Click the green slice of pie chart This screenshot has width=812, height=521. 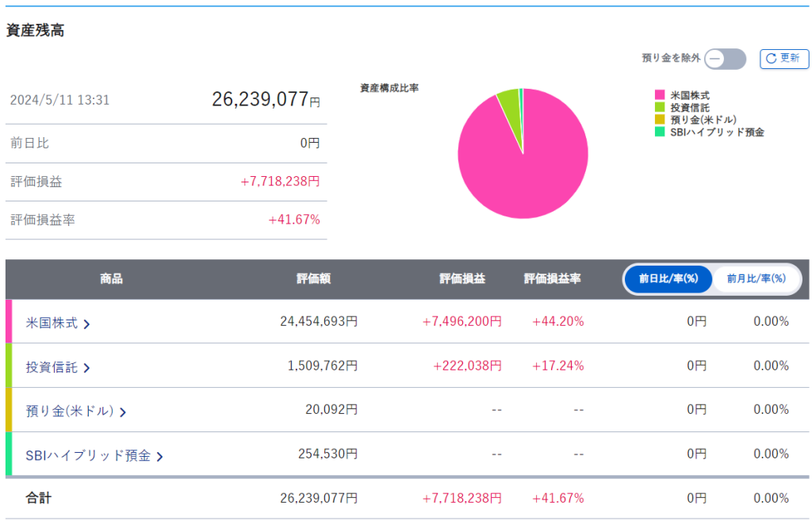[508, 101]
